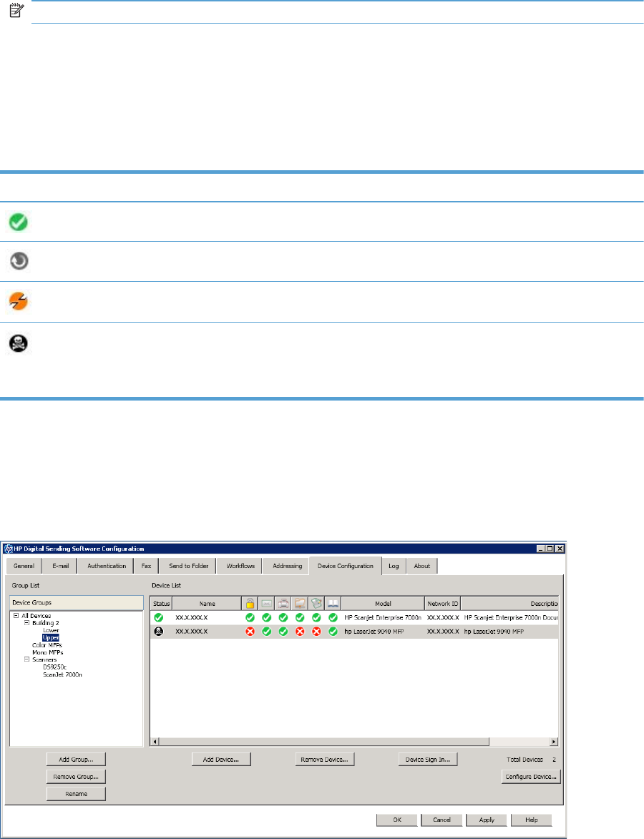Click the horizontal scrollbar thumb in the device list
Image resolution: width=644 pixels, height=839 pixels.
(x=324, y=742)
